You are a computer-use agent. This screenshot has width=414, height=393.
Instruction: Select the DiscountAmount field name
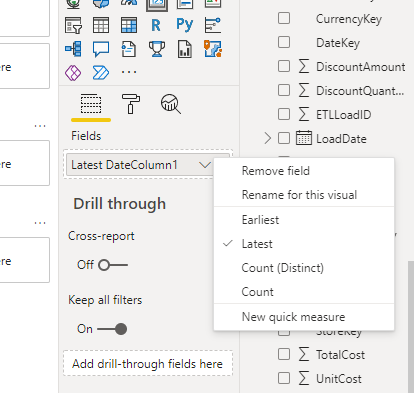pos(361,67)
